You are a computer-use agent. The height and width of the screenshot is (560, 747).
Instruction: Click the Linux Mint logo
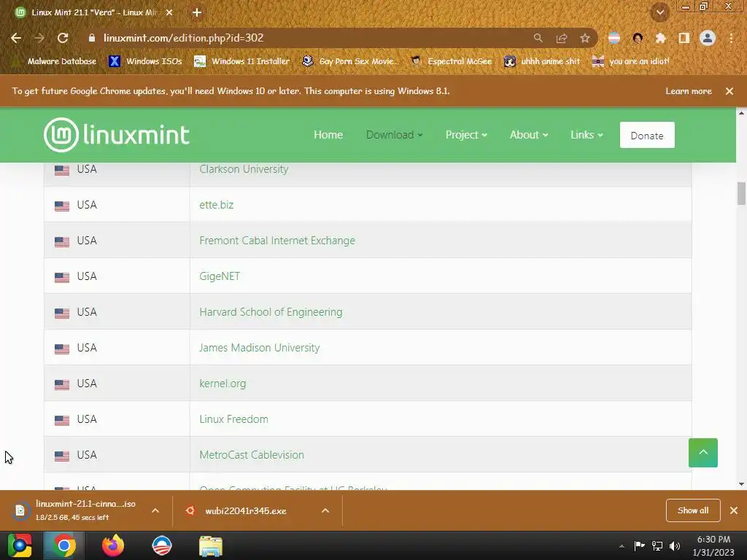tap(116, 135)
